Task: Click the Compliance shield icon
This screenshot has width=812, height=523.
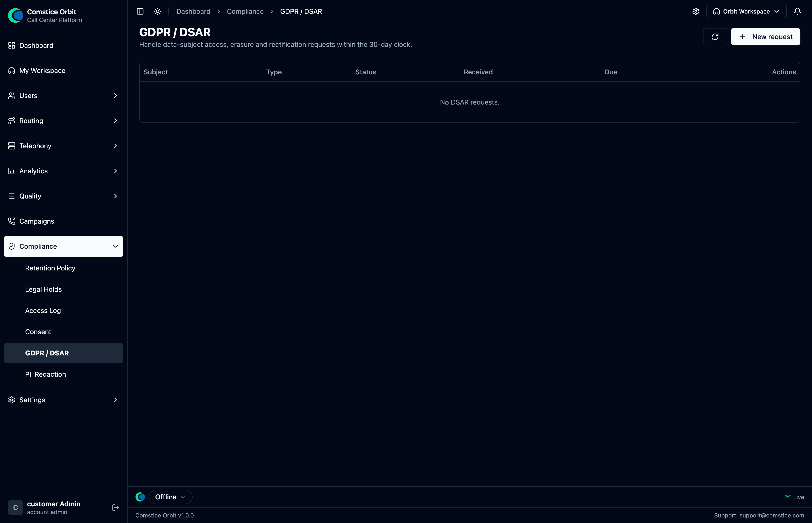Action: [12, 247]
